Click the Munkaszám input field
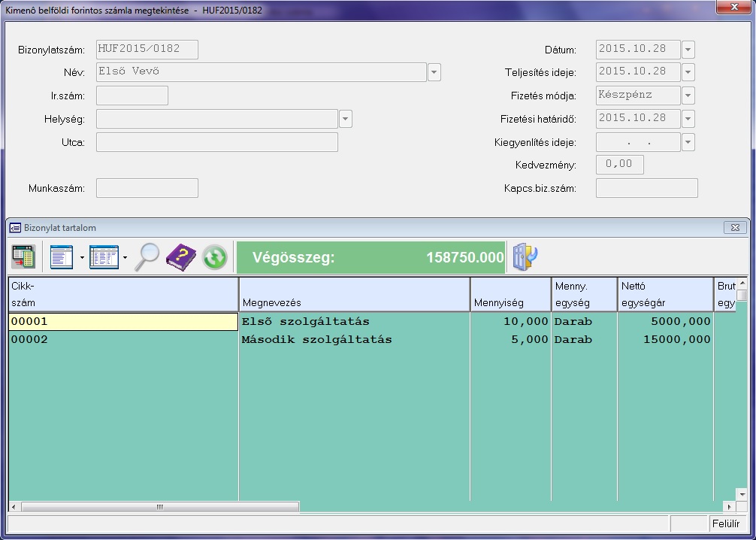The height and width of the screenshot is (540, 756). [x=147, y=188]
